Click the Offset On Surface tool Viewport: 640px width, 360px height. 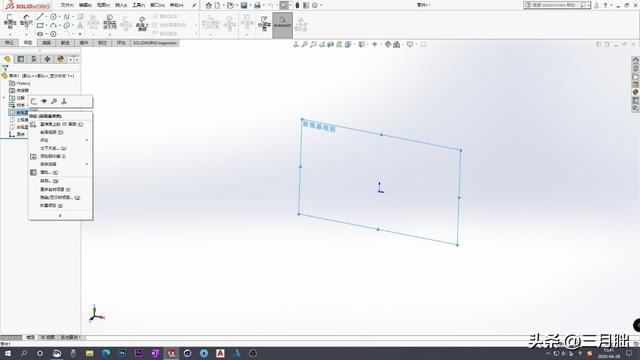point(142,24)
